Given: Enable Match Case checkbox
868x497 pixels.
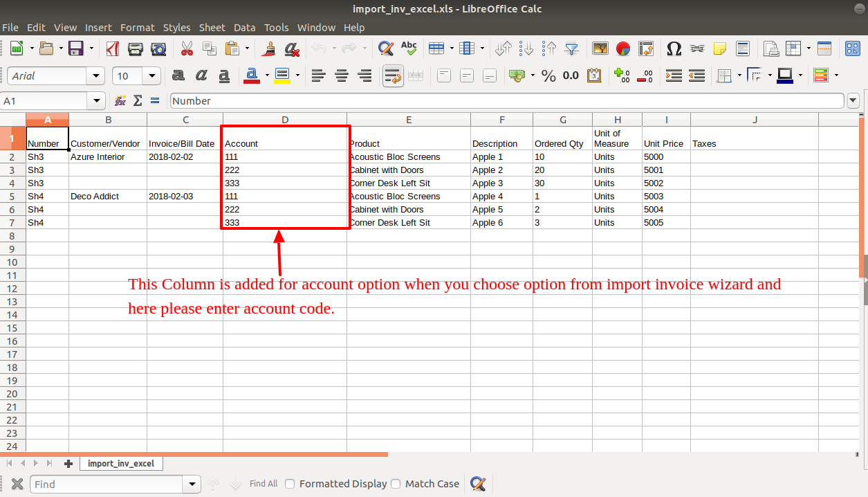Looking at the screenshot, I should point(396,484).
